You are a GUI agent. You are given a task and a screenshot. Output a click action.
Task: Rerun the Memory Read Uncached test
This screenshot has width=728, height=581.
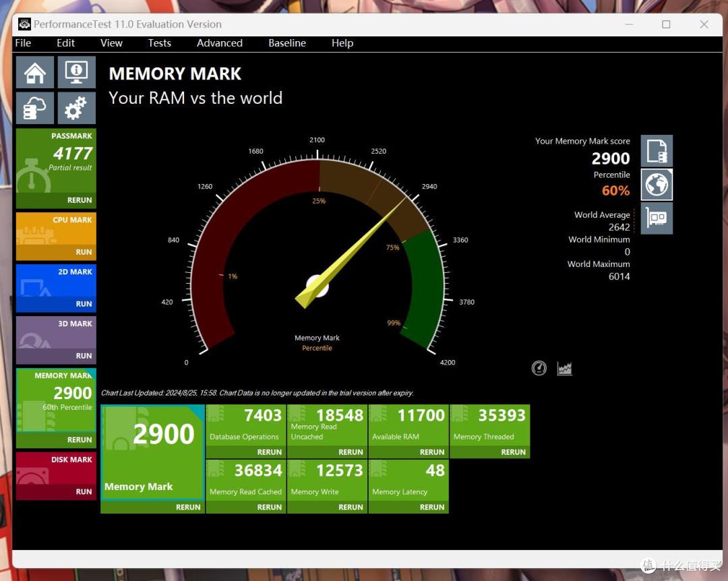pos(351,452)
